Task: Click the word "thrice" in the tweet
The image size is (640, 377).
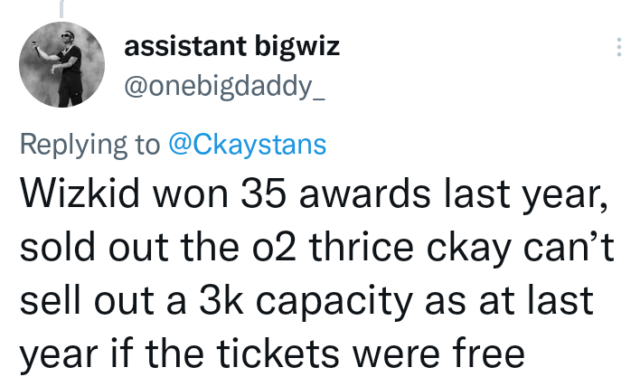Action: tap(362, 247)
